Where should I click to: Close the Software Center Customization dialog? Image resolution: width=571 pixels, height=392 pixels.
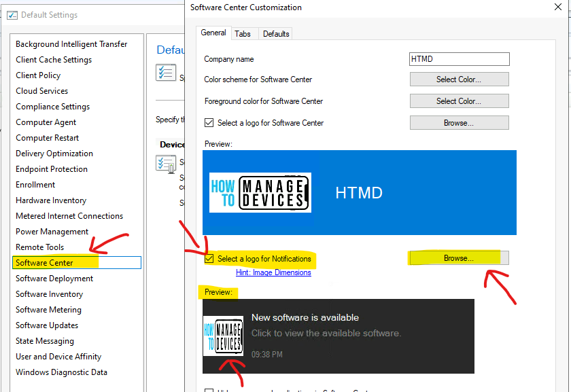pos(558,7)
